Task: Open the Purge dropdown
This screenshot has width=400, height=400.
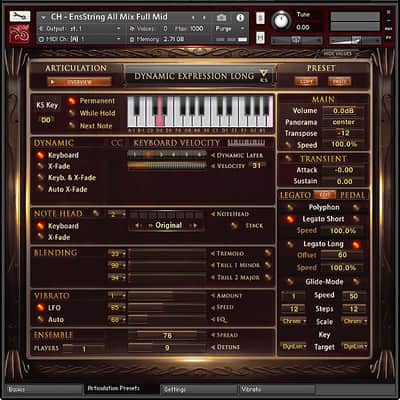Action: click(x=230, y=29)
